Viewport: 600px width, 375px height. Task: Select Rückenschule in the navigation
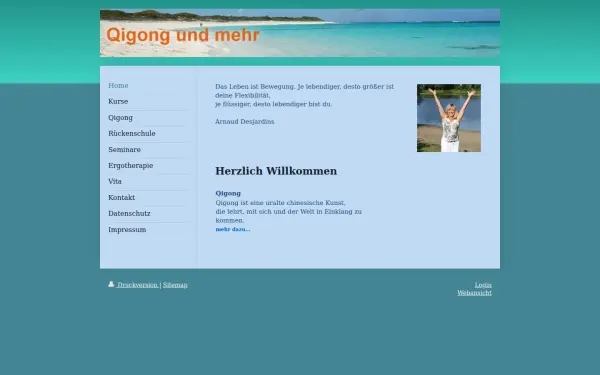tap(132, 134)
